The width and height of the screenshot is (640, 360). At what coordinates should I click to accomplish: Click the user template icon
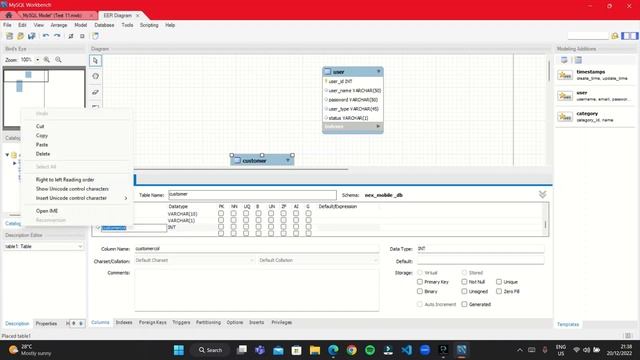click(x=565, y=96)
